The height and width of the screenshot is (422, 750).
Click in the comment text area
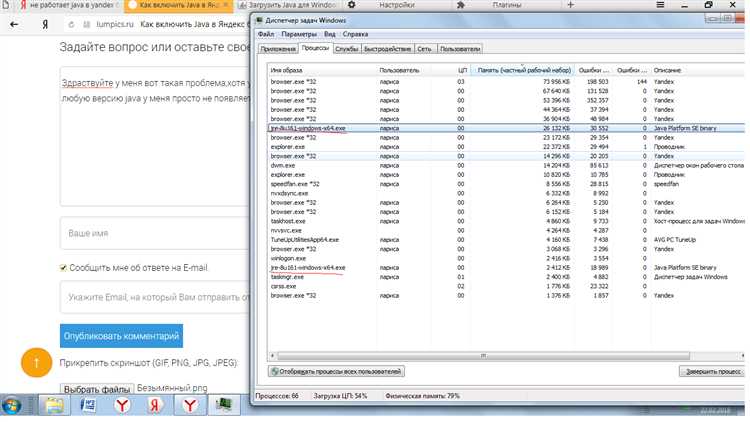(x=154, y=136)
